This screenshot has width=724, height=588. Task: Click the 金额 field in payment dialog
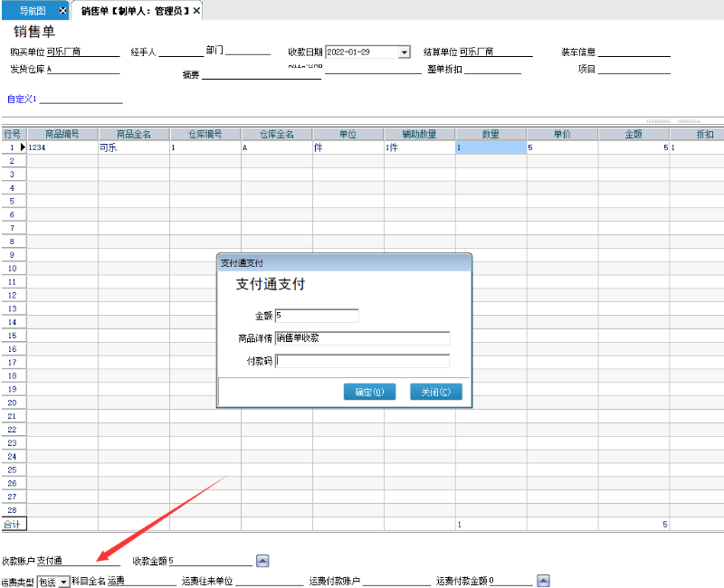click(x=317, y=316)
